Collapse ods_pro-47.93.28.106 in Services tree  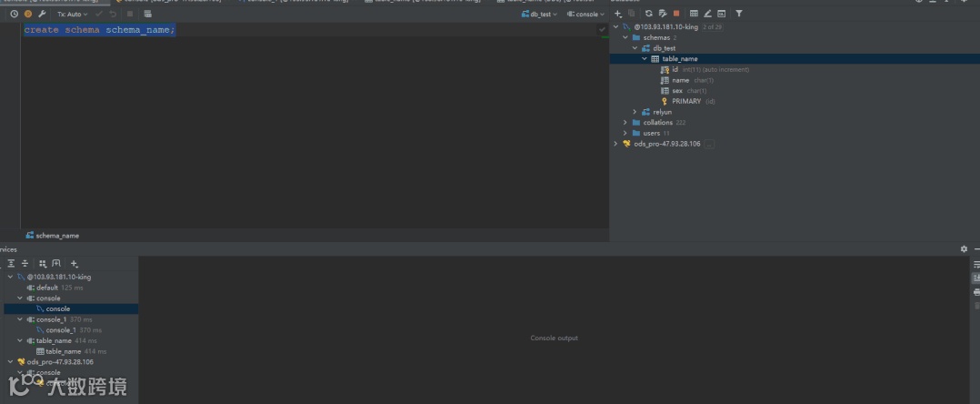(10, 361)
